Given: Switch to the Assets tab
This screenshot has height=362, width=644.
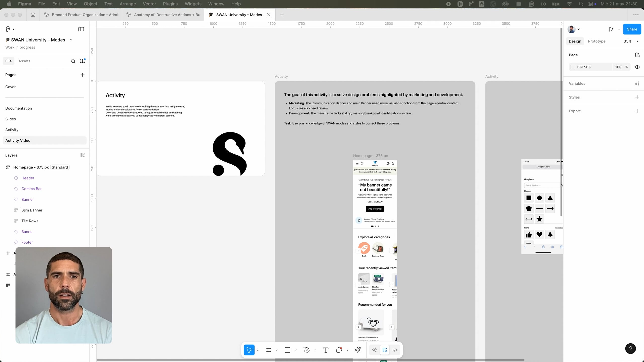Looking at the screenshot, I should point(24,61).
